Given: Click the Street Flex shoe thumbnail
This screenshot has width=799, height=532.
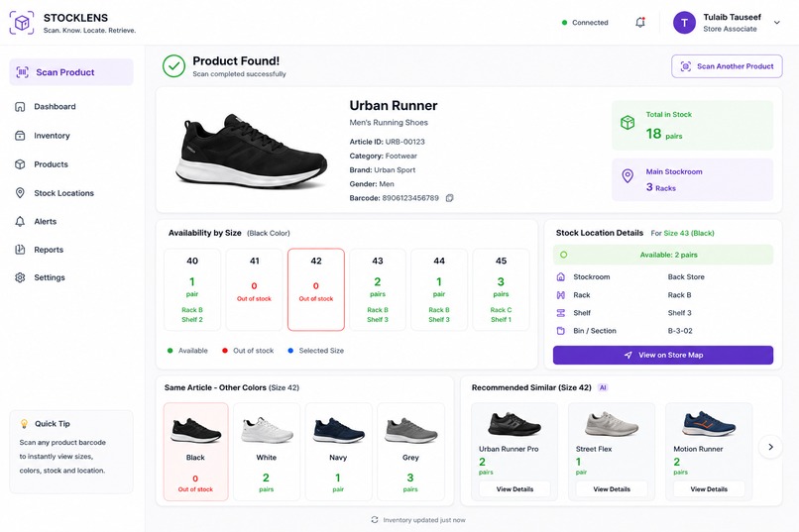Looking at the screenshot, I should click(611, 424).
